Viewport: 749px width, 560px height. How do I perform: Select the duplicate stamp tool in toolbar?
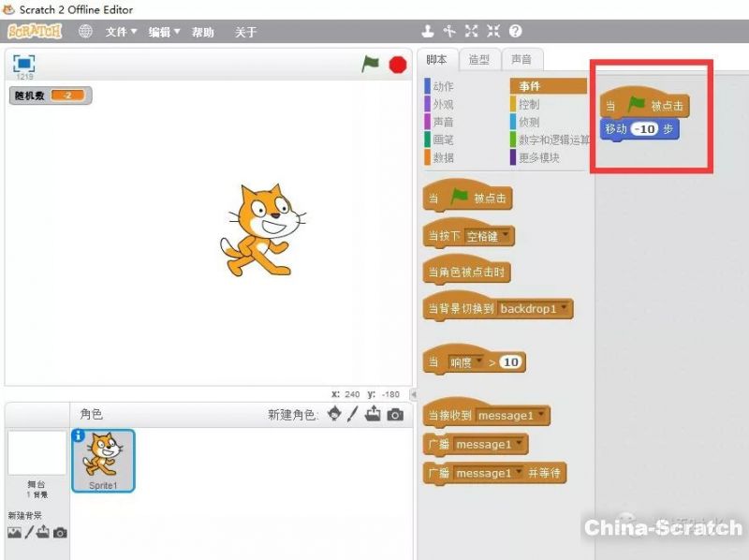click(x=428, y=32)
